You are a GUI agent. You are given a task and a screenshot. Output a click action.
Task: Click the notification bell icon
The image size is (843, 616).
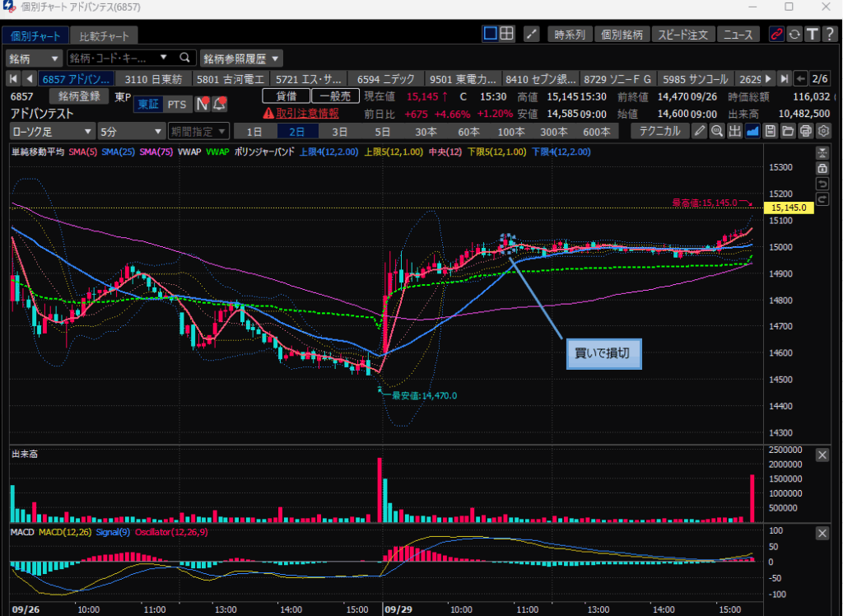tap(219, 104)
